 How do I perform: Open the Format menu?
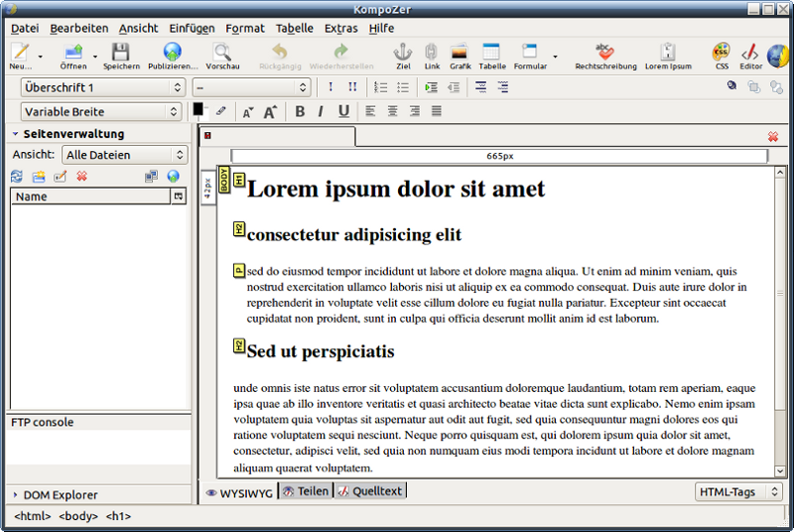tap(245, 29)
